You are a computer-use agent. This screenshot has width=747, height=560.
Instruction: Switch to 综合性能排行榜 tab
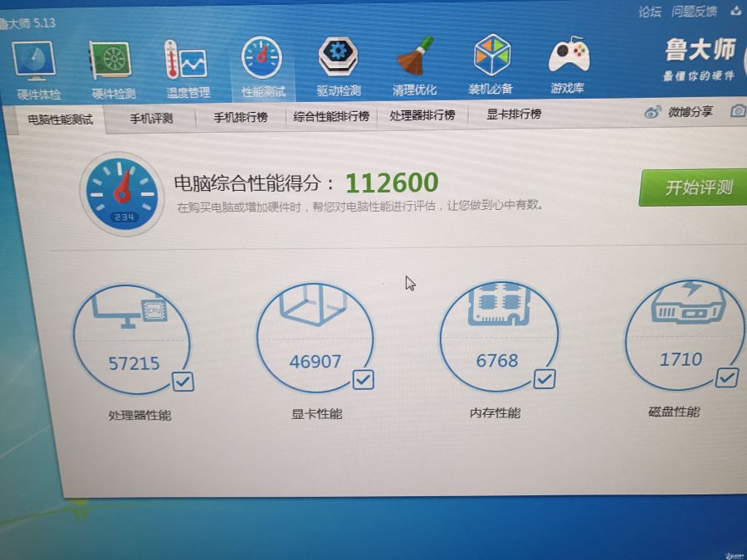click(331, 115)
